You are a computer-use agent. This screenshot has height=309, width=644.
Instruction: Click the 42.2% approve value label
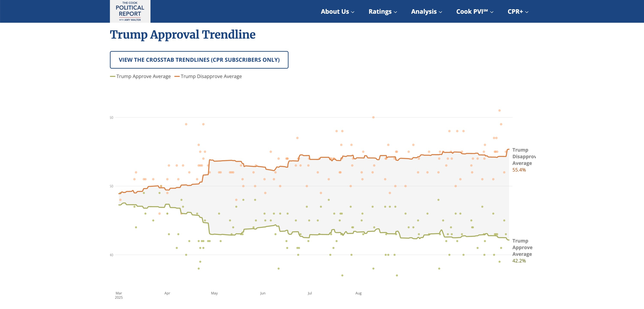tap(519, 261)
